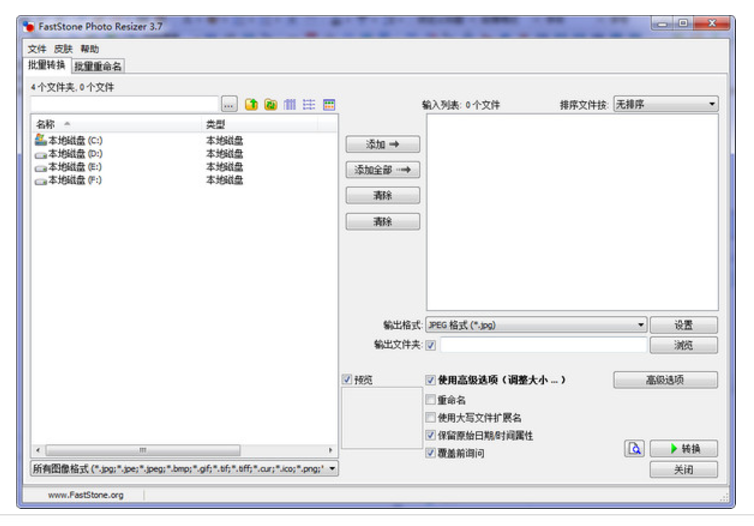Go up one folder level icon
This screenshot has height=526, width=754.
click(251, 104)
